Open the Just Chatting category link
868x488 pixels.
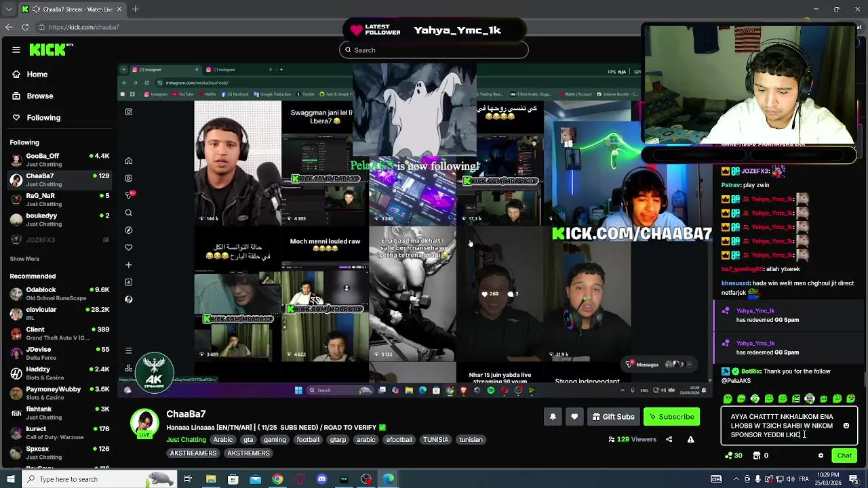click(x=186, y=440)
